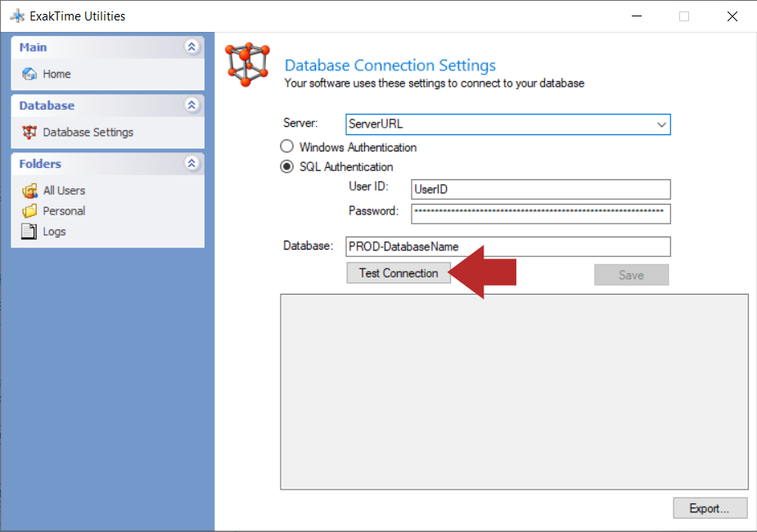Viewport: 757px width, 532px height.
Task: Click the Folders section header
Action: [x=108, y=164]
